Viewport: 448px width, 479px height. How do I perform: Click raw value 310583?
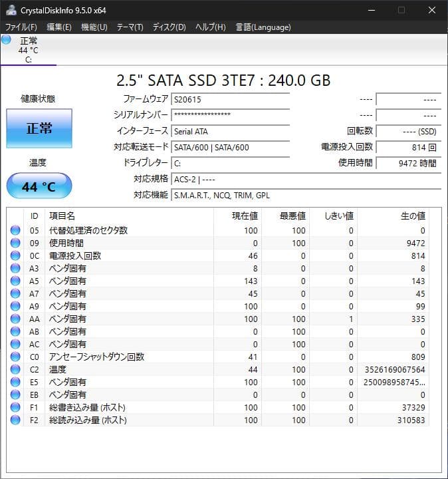pos(411,420)
